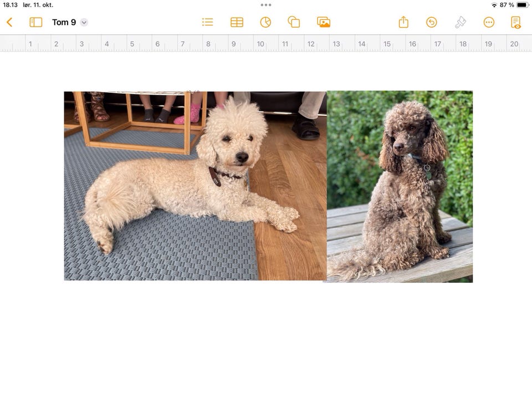Tap the ruler at mark 20
The width and height of the screenshot is (532, 399).
point(514,44)
